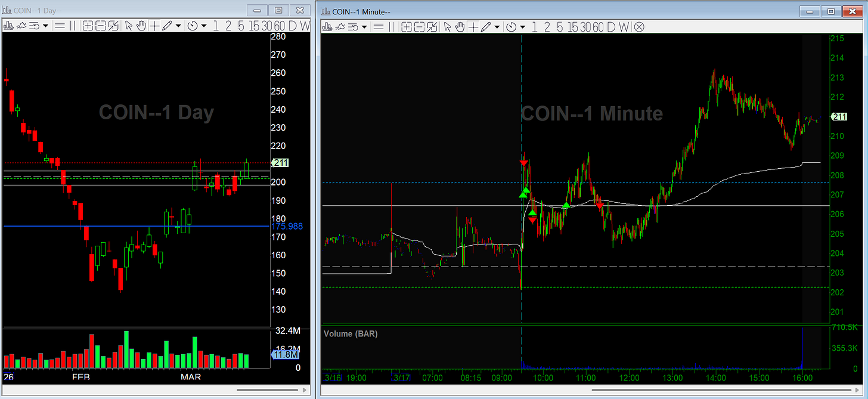This screenshot has width=868, height=399.
Task: Click the clock icon in COIN 1 Day toolbar
Action: point(193,26)
